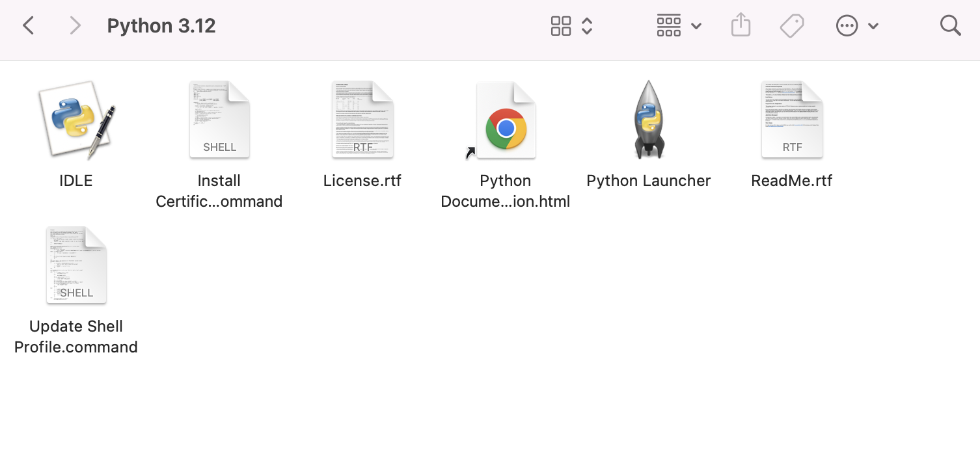Open the group-by items icon
980x476 pixels.
point(668,26)
